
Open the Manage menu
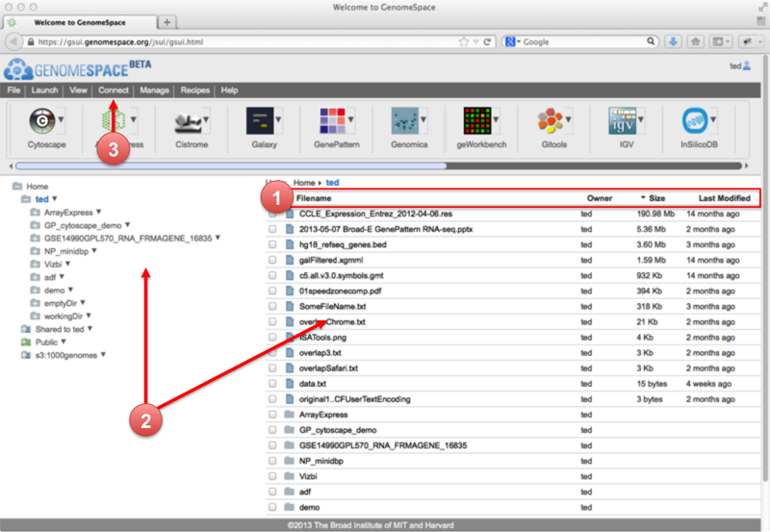pos(154,90)
